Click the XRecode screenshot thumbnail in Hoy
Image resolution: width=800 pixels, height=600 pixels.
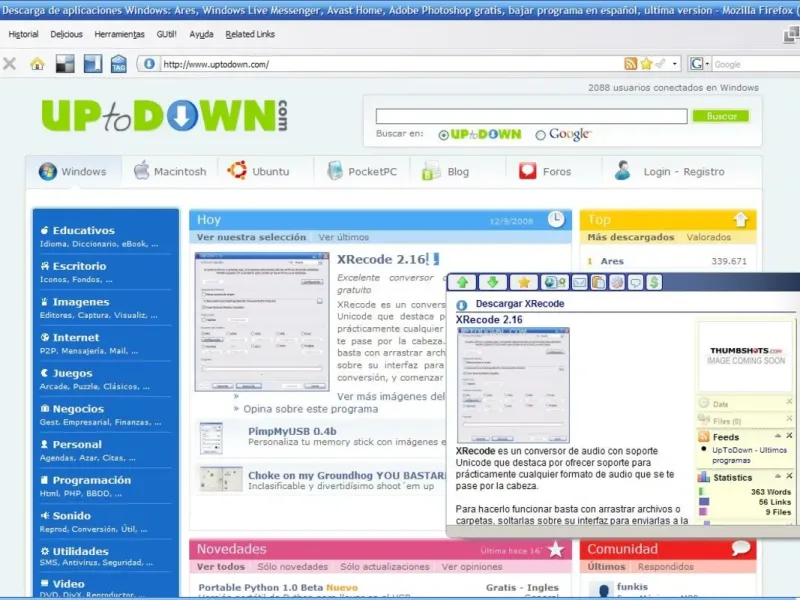pyautogui.click(x=262, y=321)
